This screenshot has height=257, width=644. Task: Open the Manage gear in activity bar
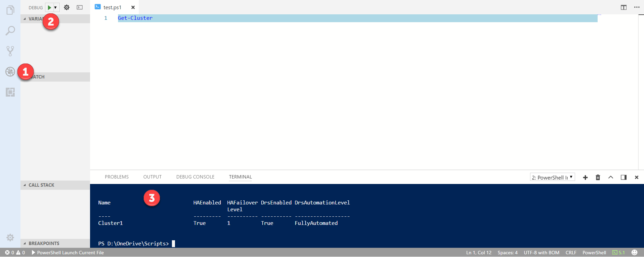[x=10, y=238]
